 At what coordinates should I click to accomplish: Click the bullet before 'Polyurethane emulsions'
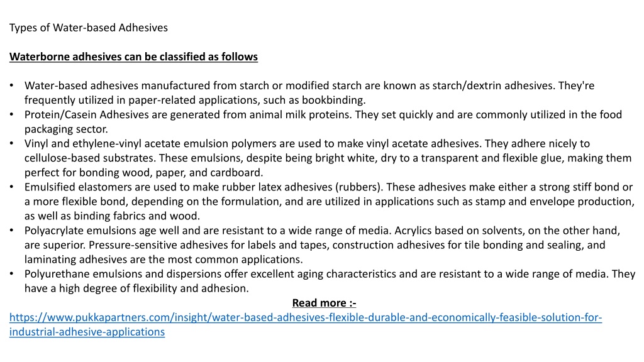(x=11, y=274)
